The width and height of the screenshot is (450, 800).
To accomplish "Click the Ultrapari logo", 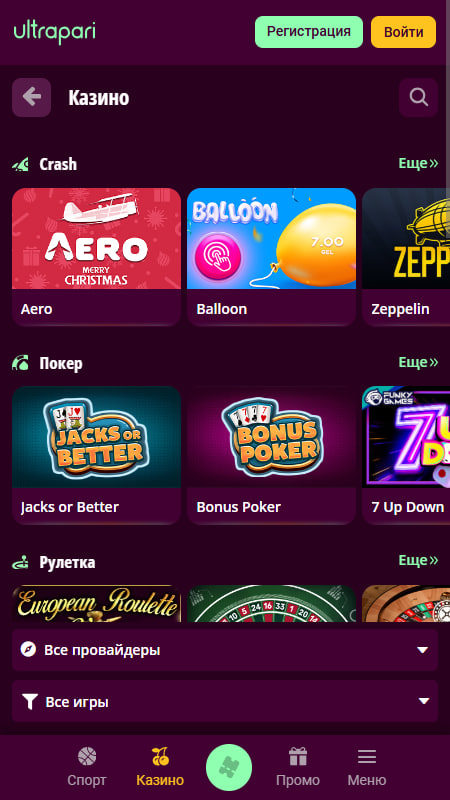I will (55, 32).
